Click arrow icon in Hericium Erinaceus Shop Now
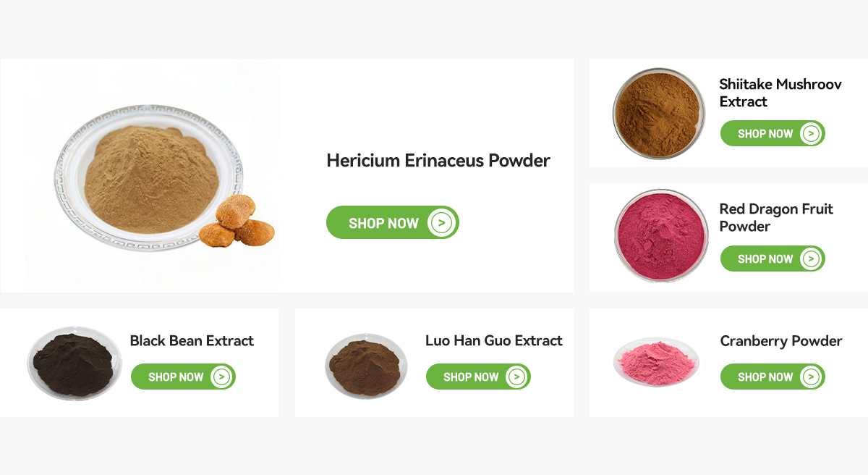The image size is (868, 475). (441, 222)
